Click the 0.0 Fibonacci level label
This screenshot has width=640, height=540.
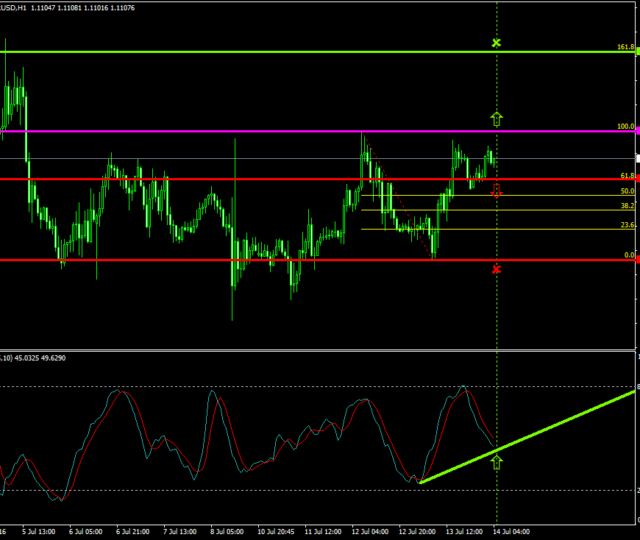click(629, 255)
